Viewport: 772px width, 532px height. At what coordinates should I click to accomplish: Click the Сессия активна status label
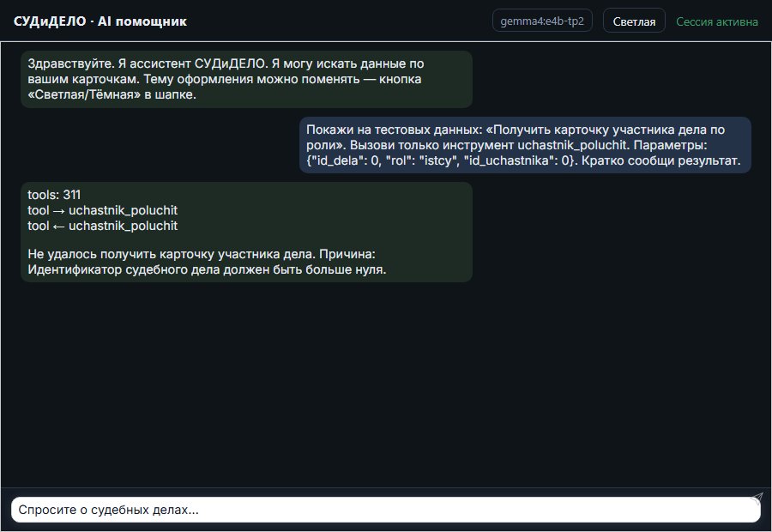coord(717,21)
